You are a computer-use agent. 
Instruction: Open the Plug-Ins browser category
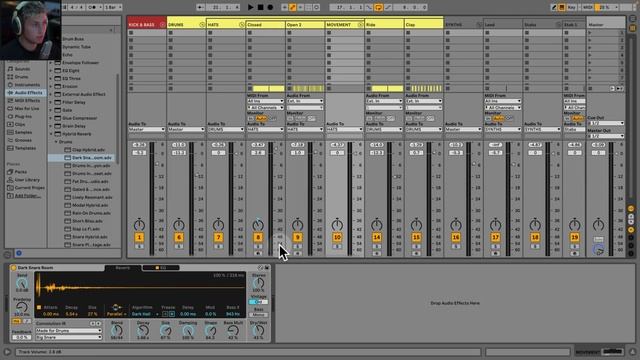tap(23, 116)
